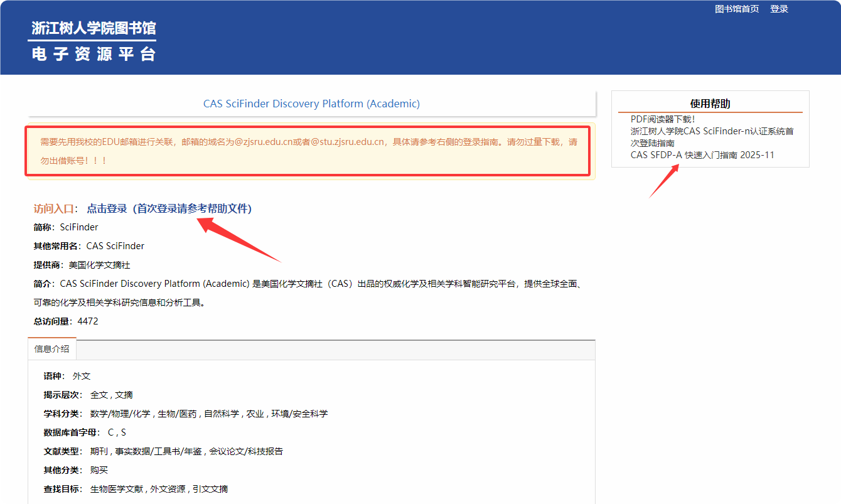The height and width of the screenshot is (504, 841).
Task: Click the 总访问量 value 4472
Action: [x=88, y=321]
